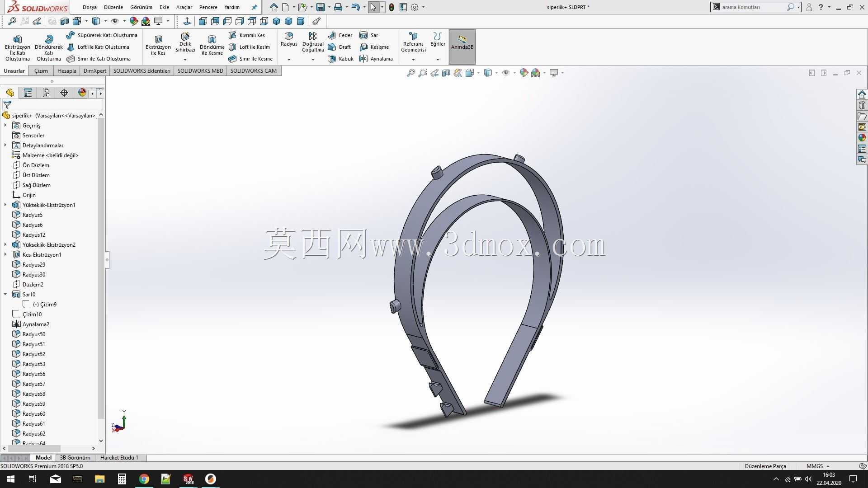The image size is (868, 488).
Task: Open DisplayManager color sphere tab
Action: tap(82, 93)
